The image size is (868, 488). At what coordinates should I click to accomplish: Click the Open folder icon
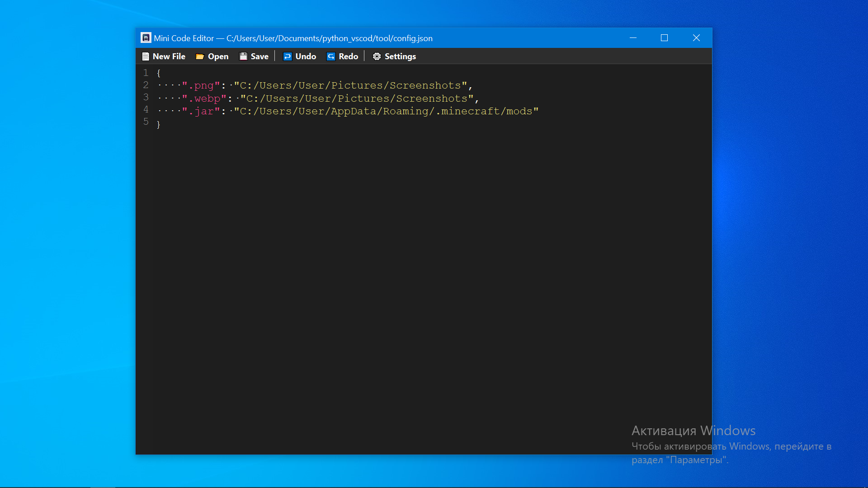point(200,56)
